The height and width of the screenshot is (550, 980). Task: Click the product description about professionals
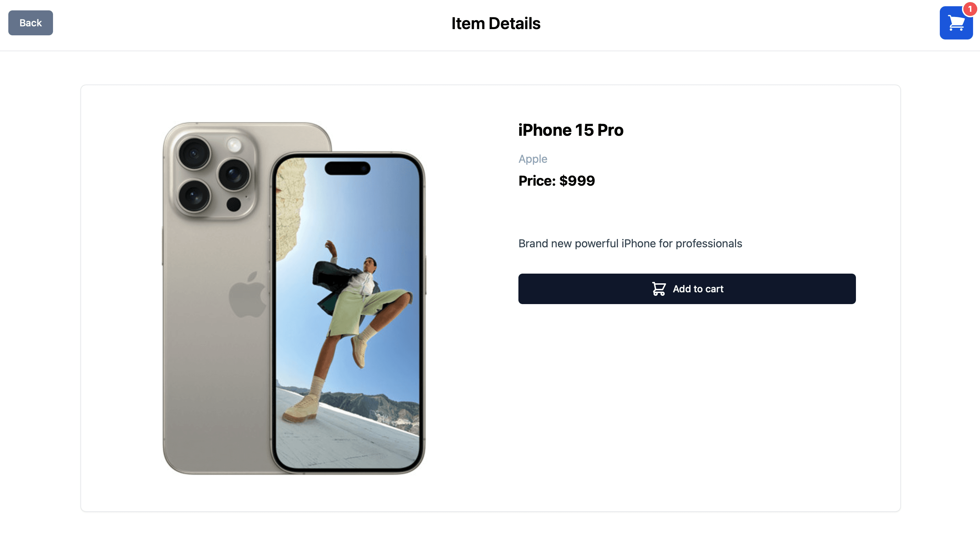tap(630, 243)
